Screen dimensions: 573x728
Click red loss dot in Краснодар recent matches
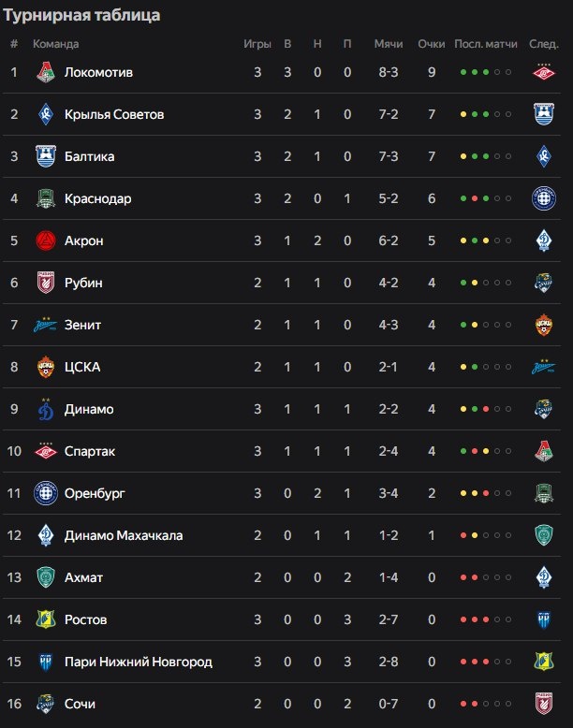[x=475, y=198]
